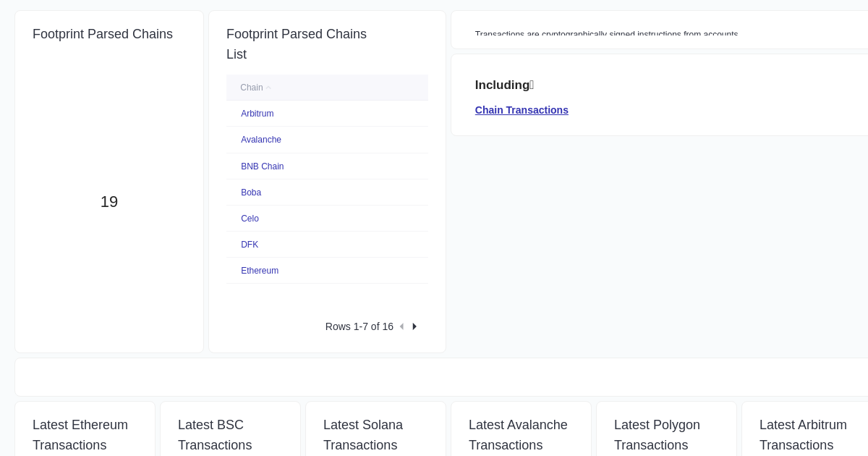868x456 pixels.
Task: Click the Footprint Parsed Chains title
Action: coord(103,34)
